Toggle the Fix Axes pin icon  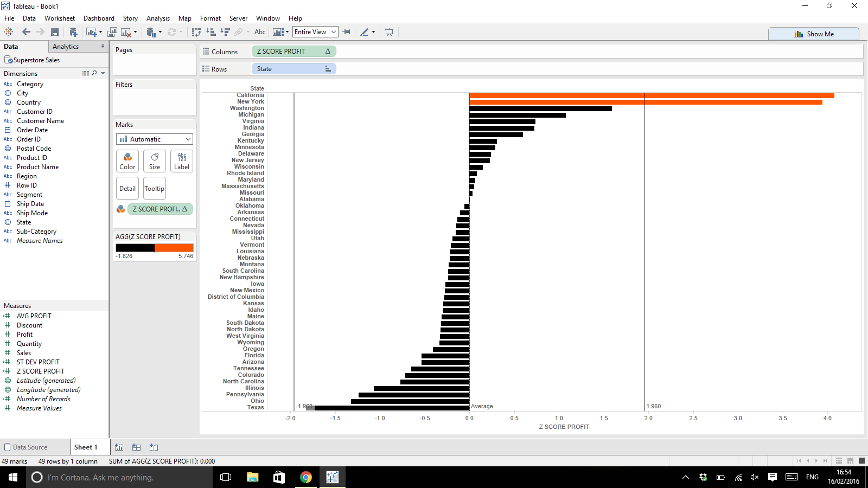347,32
